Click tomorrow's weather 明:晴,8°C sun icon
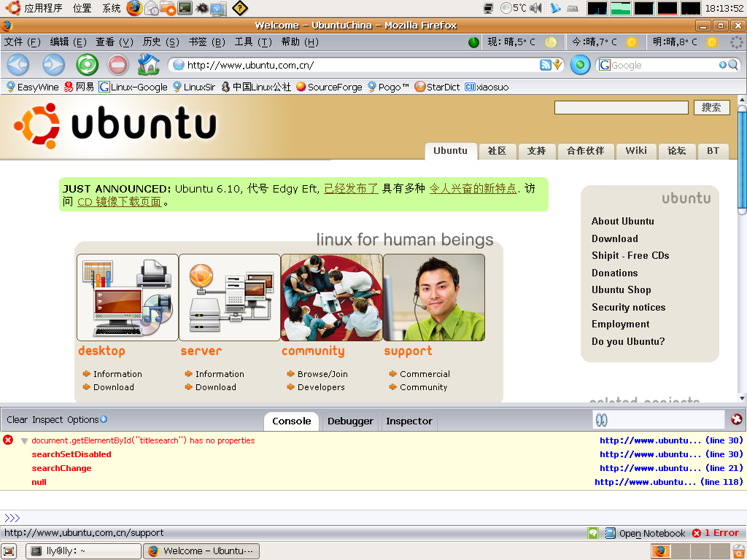The height and width of the screenshot is (560, 747). pos(712,42)
